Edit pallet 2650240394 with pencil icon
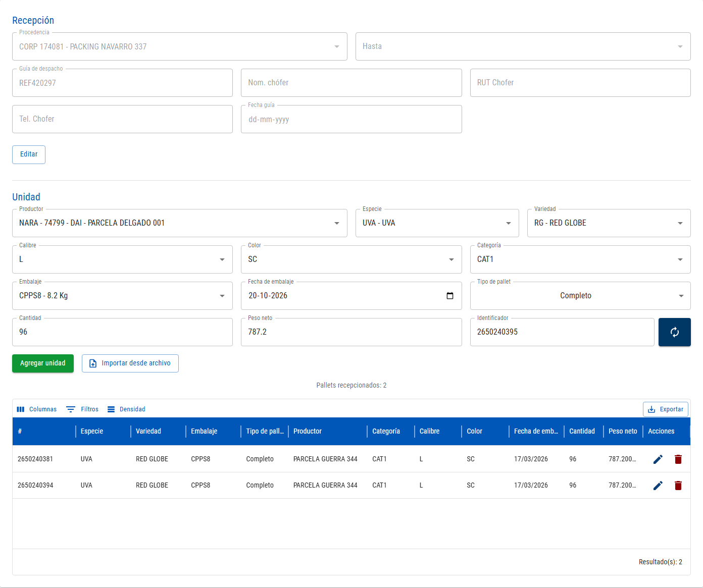703x588 pixels. [x=658, y=486]
